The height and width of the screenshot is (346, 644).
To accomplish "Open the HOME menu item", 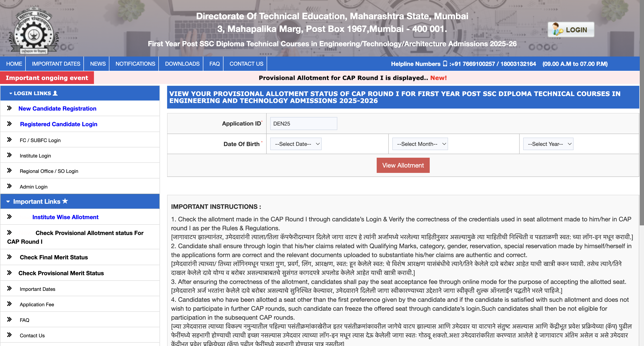I will click(14, 64).
